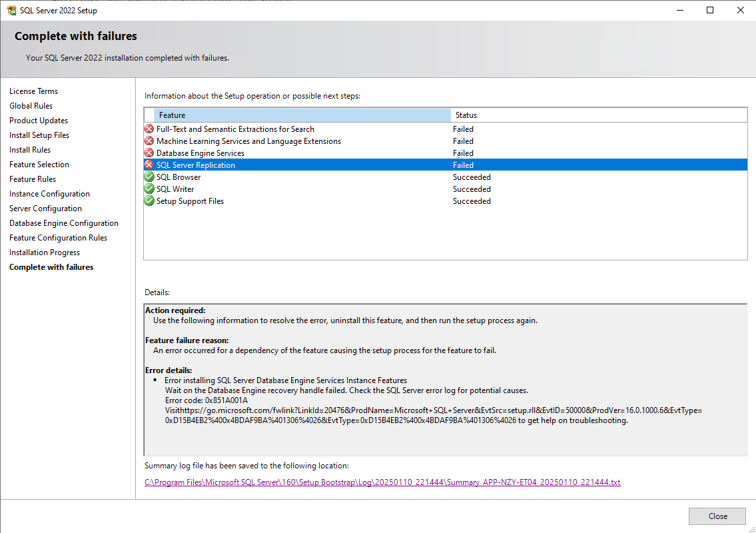
Task: Click the Error code 0x851A001A line
Action: coord(206,400)
